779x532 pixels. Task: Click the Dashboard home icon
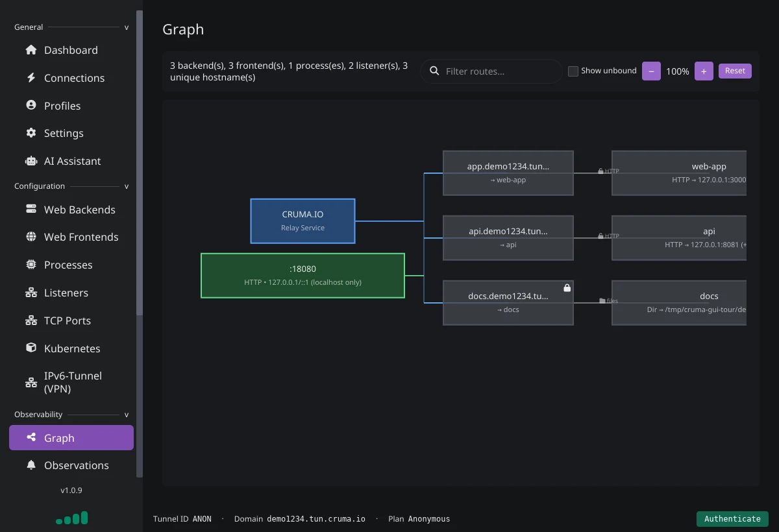point(31,50)
